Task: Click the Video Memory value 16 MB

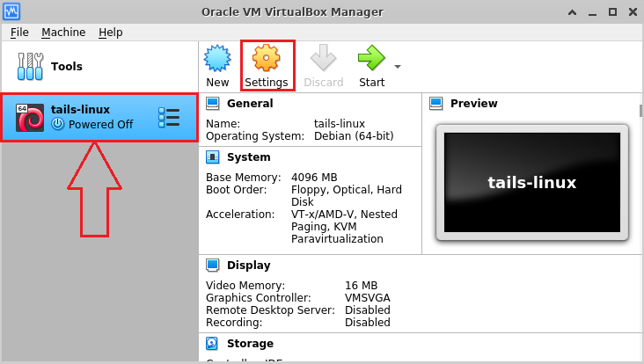Action: 361,285
